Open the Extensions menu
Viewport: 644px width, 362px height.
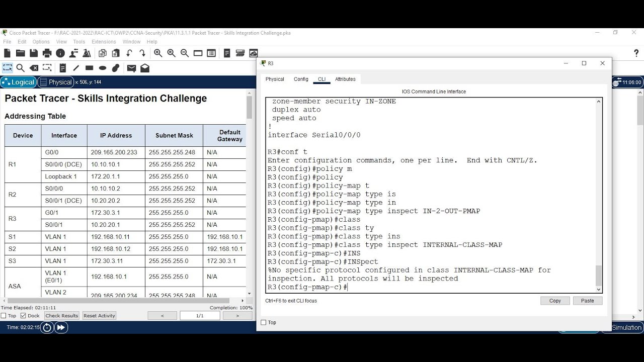coord(104,42)
